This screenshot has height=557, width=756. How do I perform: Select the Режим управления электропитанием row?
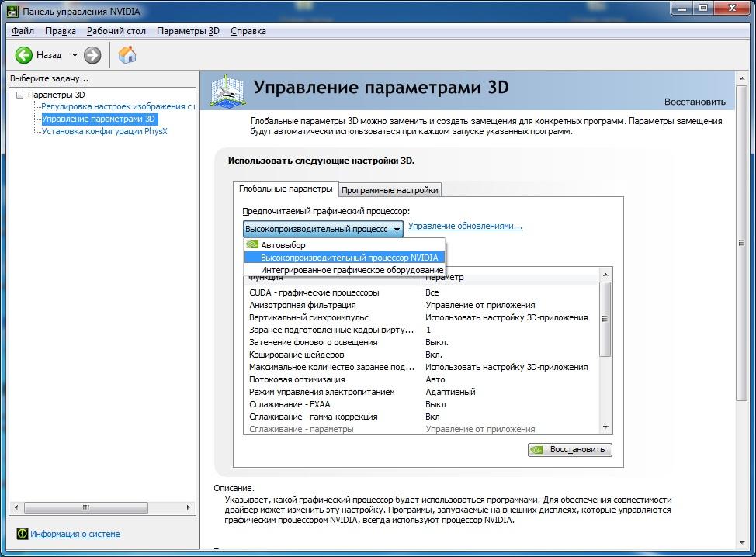tap(421, 392)
